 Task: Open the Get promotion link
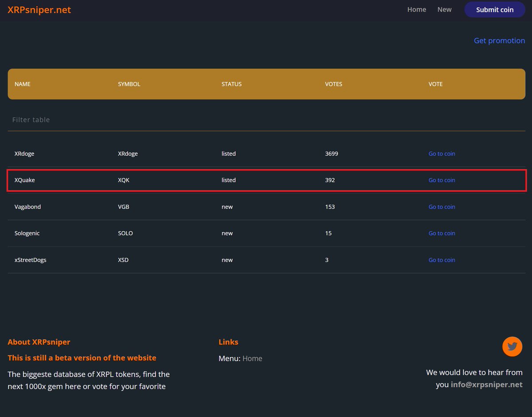pyautogui.click(x=500, y=40)
